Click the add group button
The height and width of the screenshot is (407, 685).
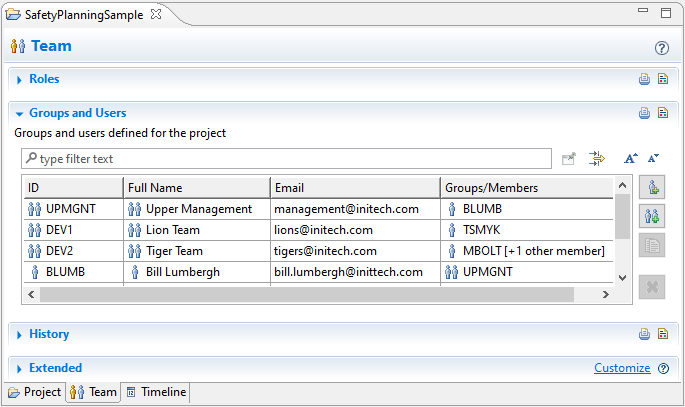click(x=652, y=216)
